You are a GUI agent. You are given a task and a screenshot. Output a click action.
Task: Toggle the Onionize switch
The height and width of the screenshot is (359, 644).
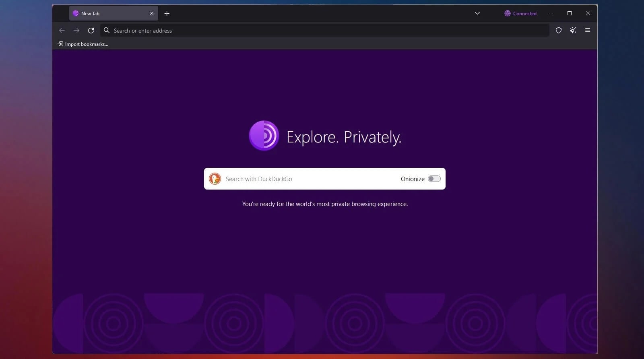pyautogui.click(x=434, y=179)
